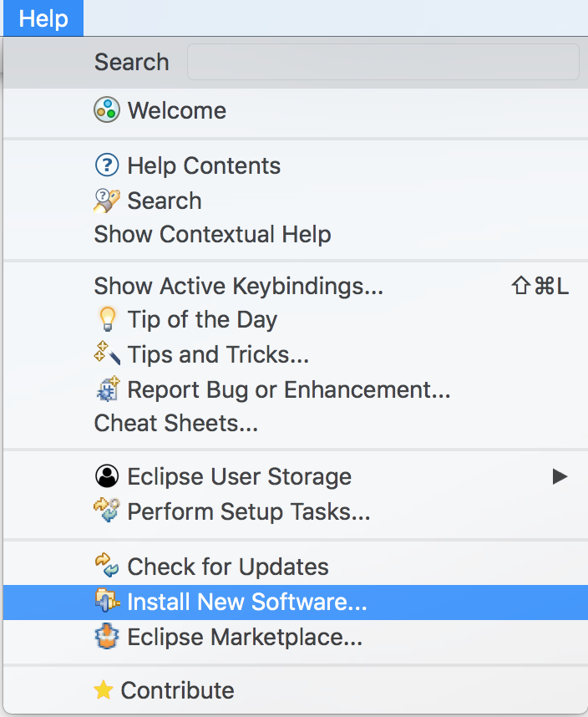
Task: Expand the Eclipse User Storage submenu arrow
Action: point(560,476)
